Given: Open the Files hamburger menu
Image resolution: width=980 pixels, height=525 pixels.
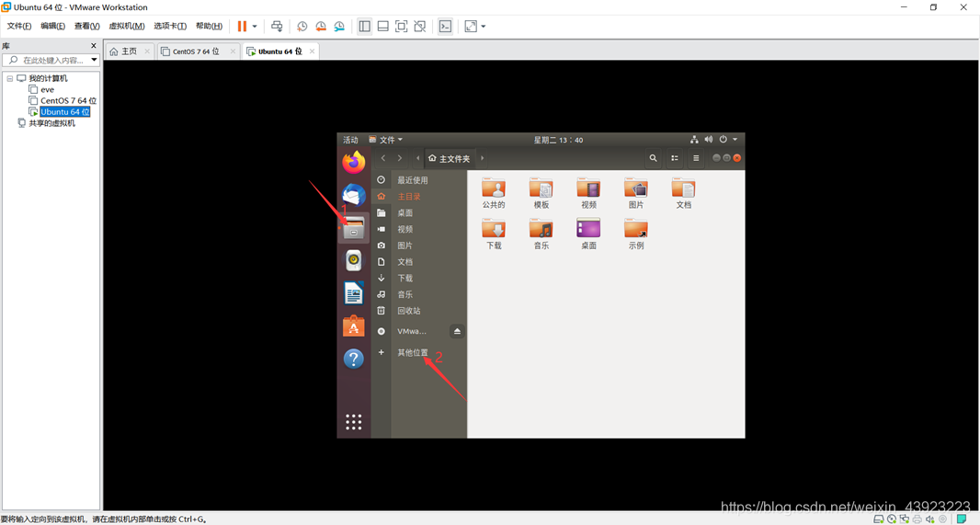Looking at the screenshot, I should click(x=696, y=158).
